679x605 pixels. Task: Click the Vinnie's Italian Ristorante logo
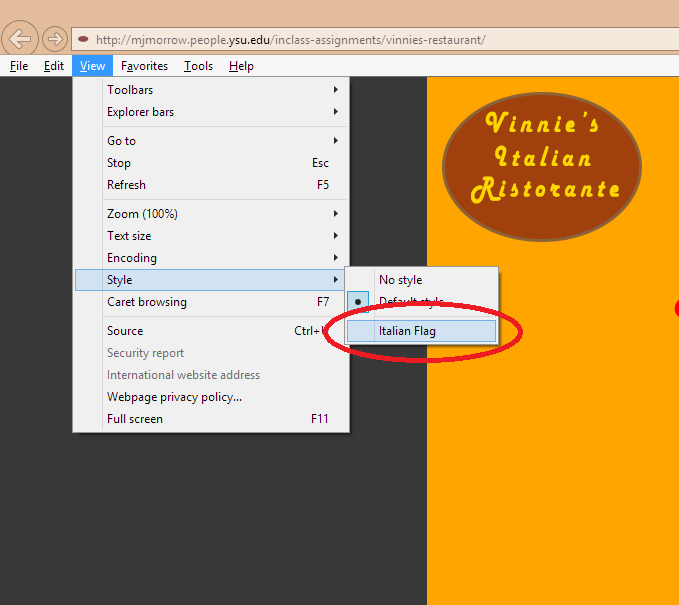pyautogui.click(x=541, y=157)
